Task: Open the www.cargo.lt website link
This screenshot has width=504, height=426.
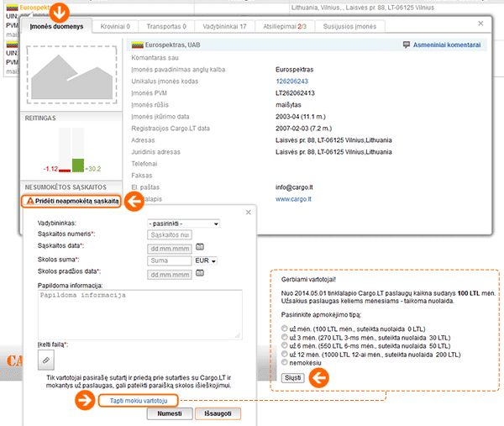Action: [293, 199]
